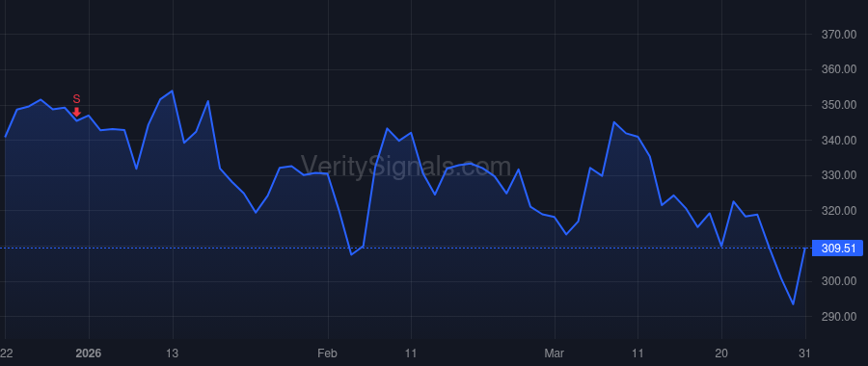
Task: Click the 330.00 price axis label
Action: tap(839, 175)
